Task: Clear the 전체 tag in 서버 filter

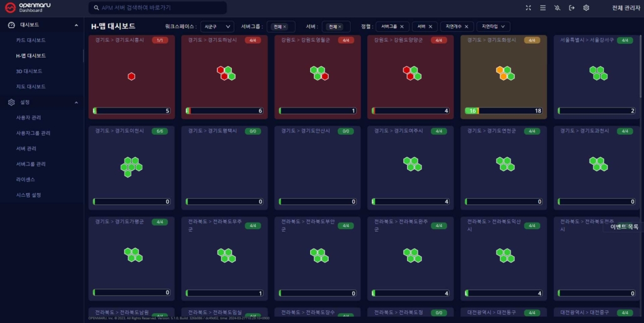Action: (340, 27)
